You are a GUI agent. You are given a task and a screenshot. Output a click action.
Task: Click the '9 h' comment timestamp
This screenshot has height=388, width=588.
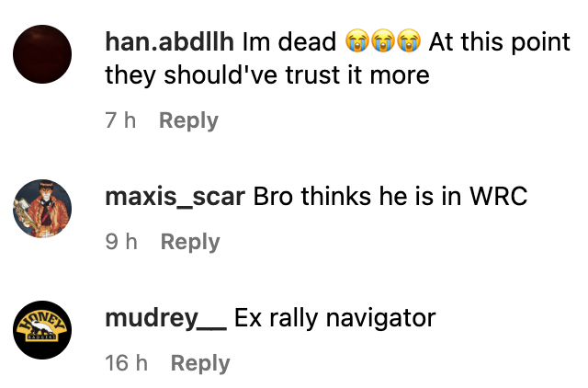[x=121, y=241]
